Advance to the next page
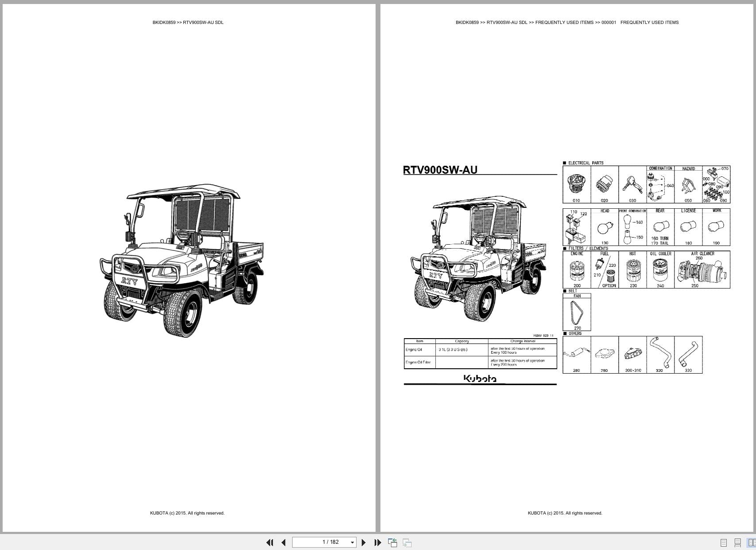 [x=364, y=542]
